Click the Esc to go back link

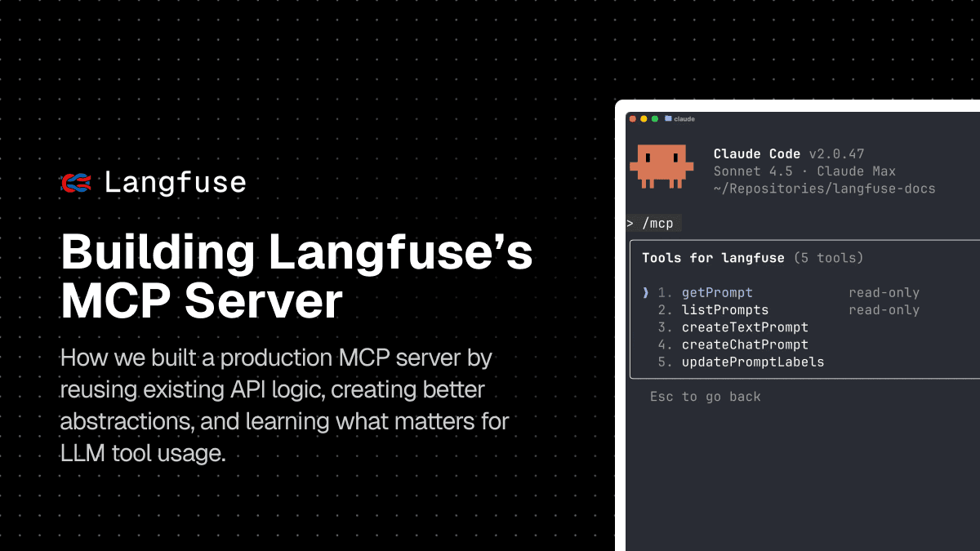tap(704, 397)
